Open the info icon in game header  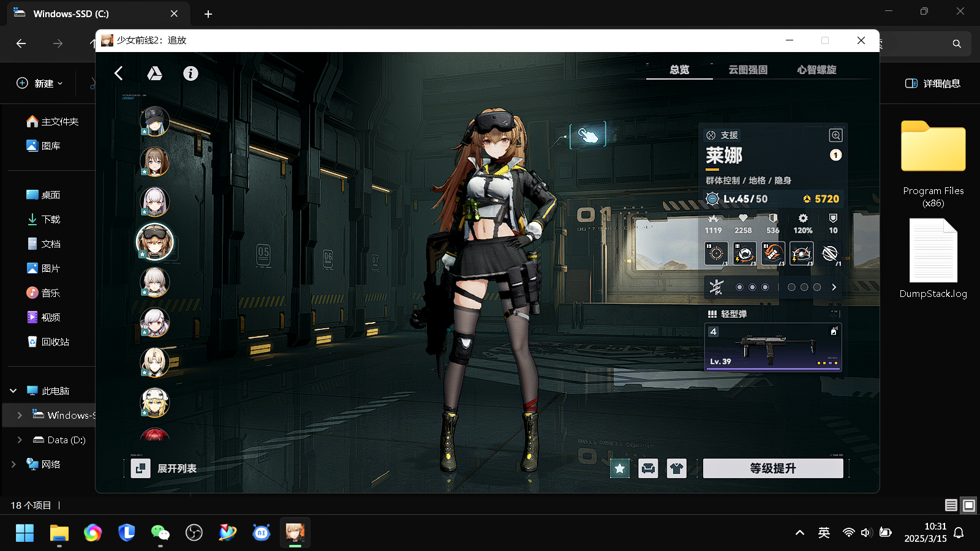(x=190, y=73)
